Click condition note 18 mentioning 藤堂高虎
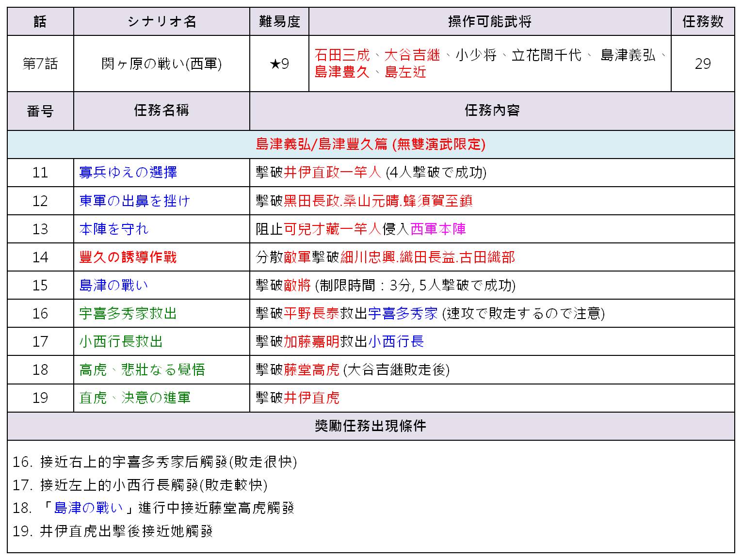Viewport: 742px width, 560px height. pos(154,508)
